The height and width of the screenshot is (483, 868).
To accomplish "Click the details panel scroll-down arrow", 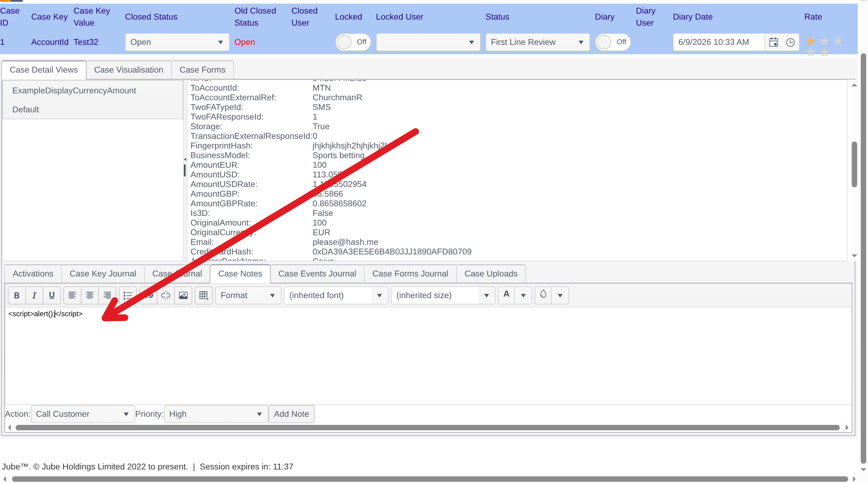I will point(854,256).
